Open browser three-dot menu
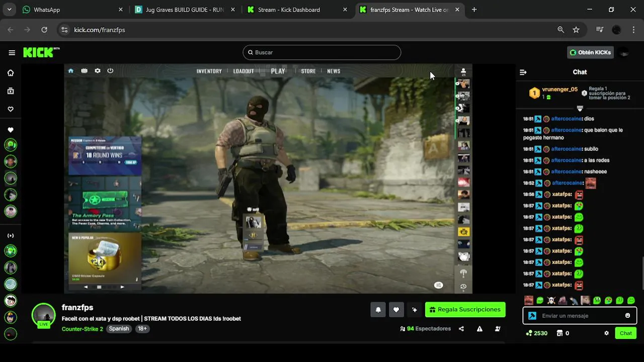 coord(633,30)
